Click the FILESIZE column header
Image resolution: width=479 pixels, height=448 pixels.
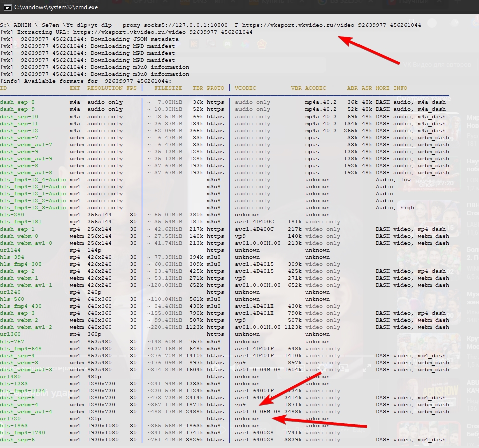(x=168, y=88)
